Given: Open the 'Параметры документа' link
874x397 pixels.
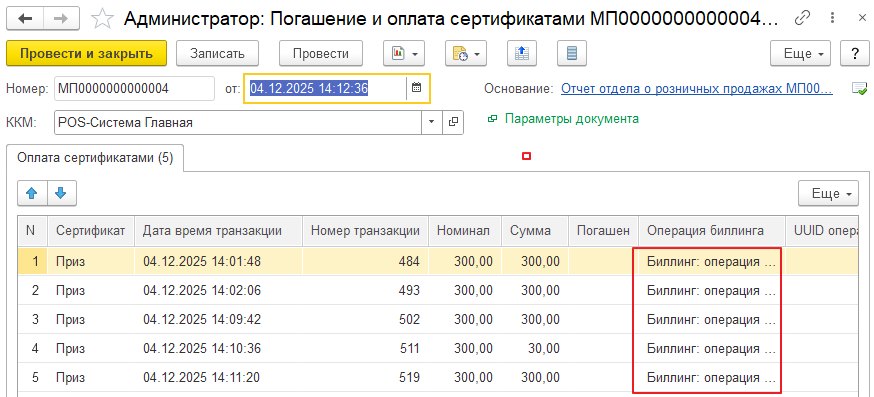Looking at the screenshot, I should (x=571, y=119).
